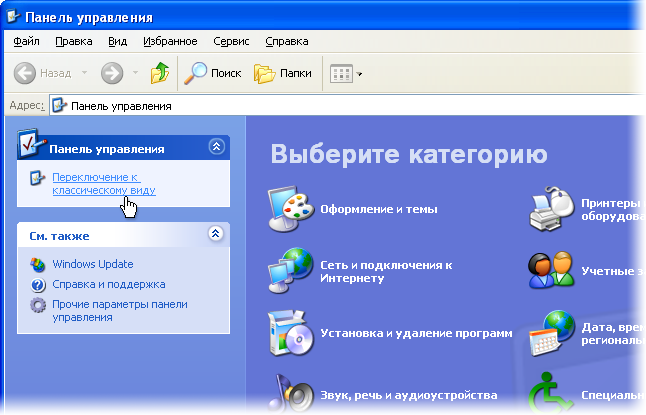Open the Избранное menu

(x=170, y=41)
